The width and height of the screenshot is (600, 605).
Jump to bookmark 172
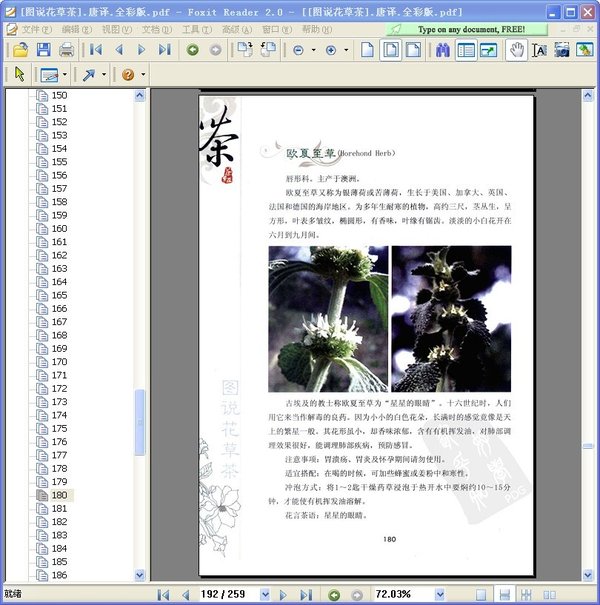point(59,389)
